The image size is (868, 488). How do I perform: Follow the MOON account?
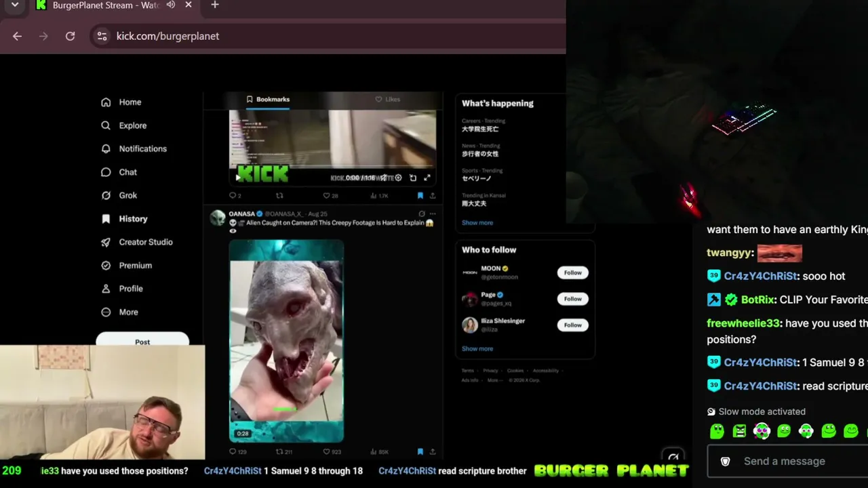tap(573, 272)
